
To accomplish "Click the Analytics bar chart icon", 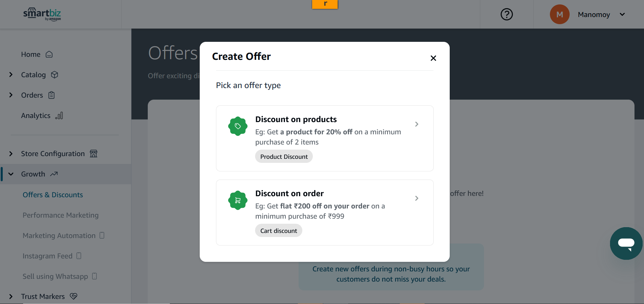I will (59, 116).
